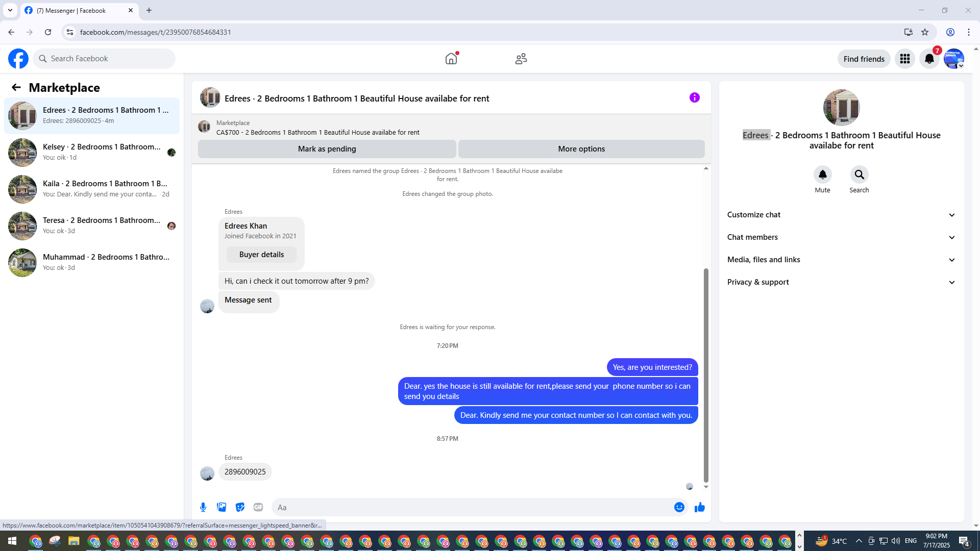Open the GIF picker
The image size is (980, 551).
click(x=258, y=507)
